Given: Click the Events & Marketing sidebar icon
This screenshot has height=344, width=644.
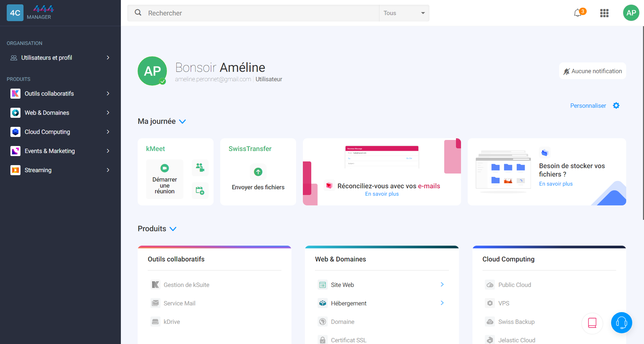Looking at the screenshot, I should point(15,151).
